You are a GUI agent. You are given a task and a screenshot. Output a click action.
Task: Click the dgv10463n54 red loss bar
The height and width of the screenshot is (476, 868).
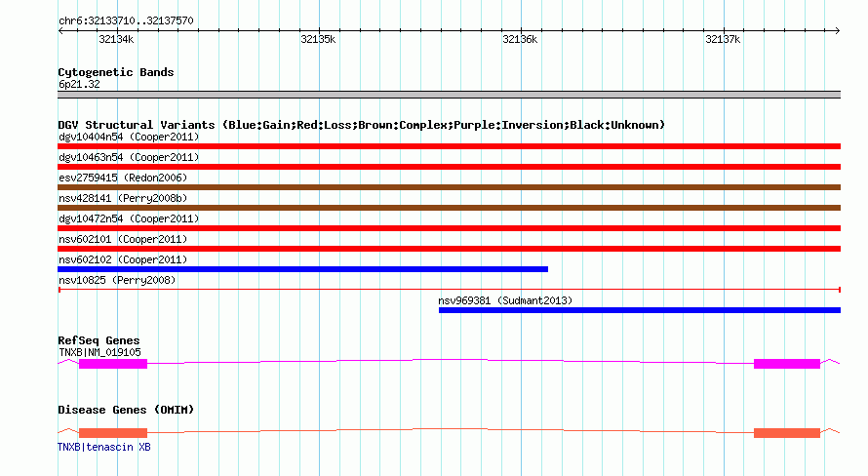click(x=449, y=167)
